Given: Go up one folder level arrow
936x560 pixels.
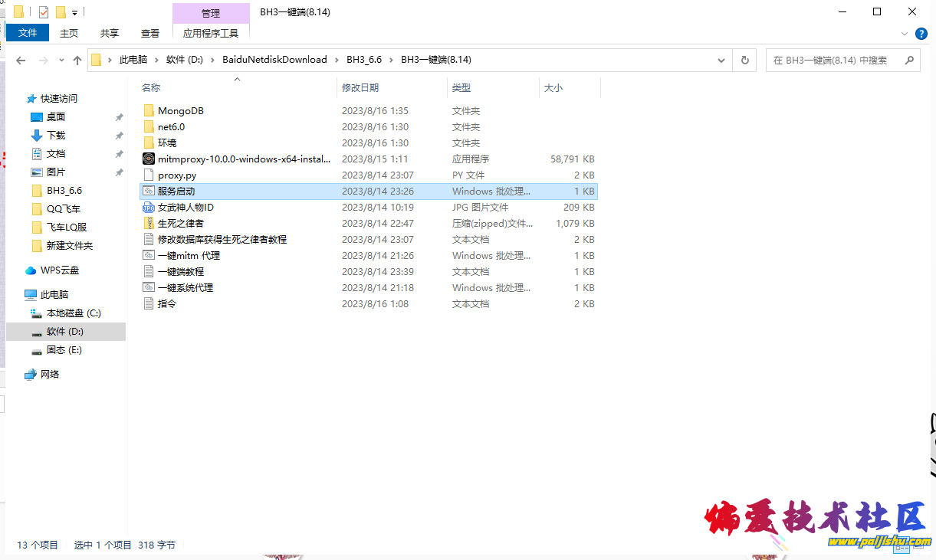Looking at the screenshot, I should click(77, 60).
